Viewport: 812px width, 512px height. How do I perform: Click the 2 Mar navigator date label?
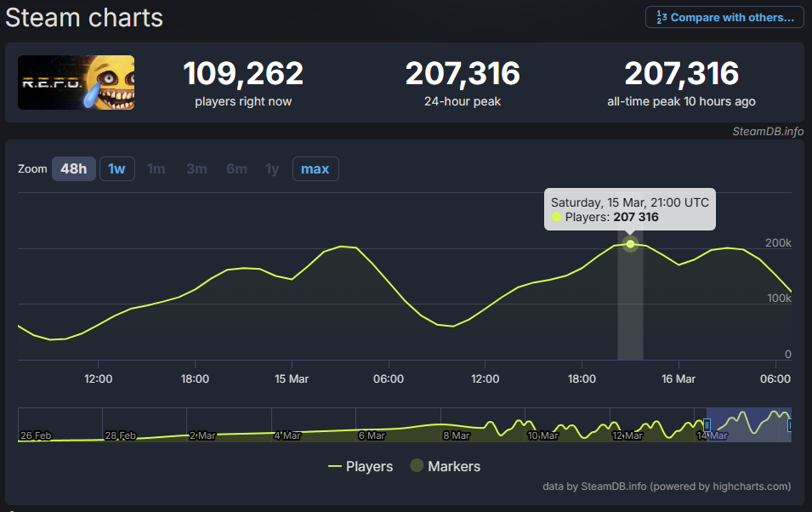202,435
